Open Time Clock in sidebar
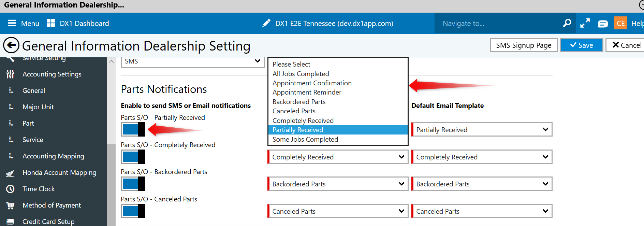This screenshot has width=644, height=226. [39, 189]
